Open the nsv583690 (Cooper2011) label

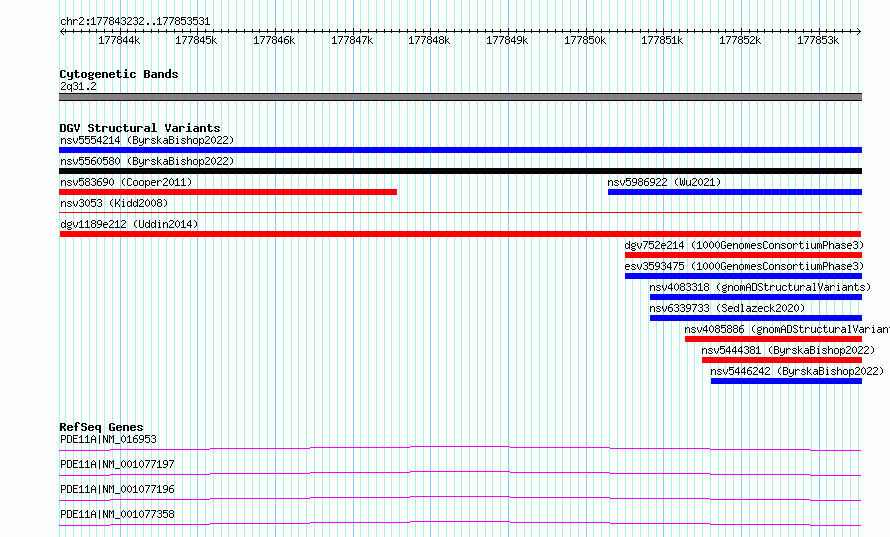tap(126, 182)
